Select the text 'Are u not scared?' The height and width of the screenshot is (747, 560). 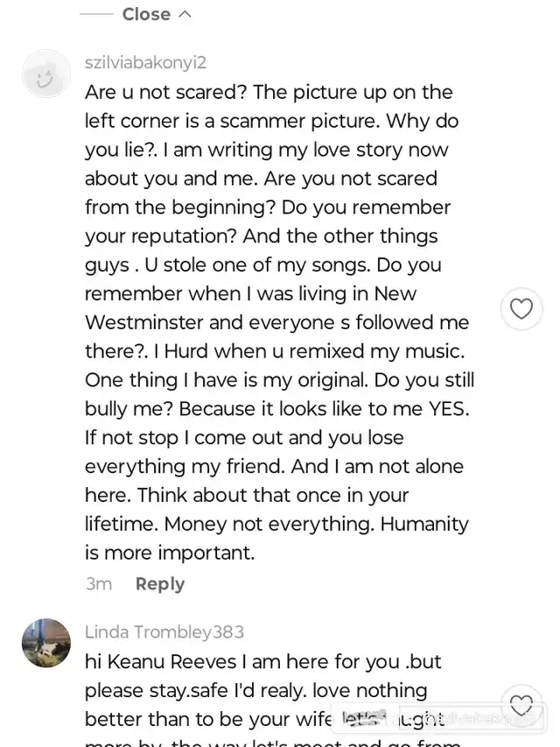(x=165, y=92)
